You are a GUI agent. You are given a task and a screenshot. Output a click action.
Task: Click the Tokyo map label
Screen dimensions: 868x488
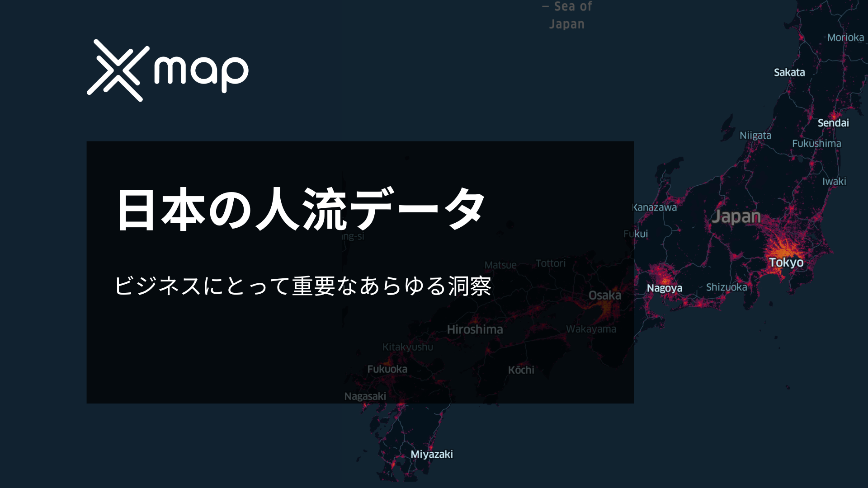coord(786,263)
